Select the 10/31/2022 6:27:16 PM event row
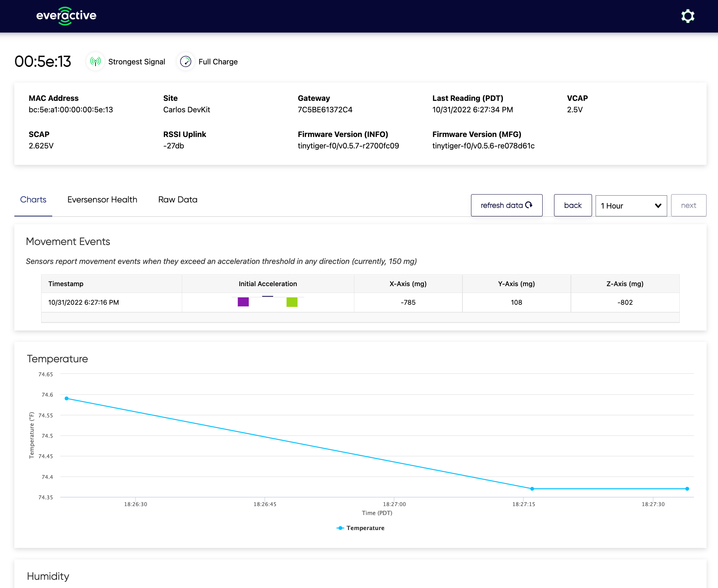The width and height of the screenshot is (718, 588). [83, 302]
